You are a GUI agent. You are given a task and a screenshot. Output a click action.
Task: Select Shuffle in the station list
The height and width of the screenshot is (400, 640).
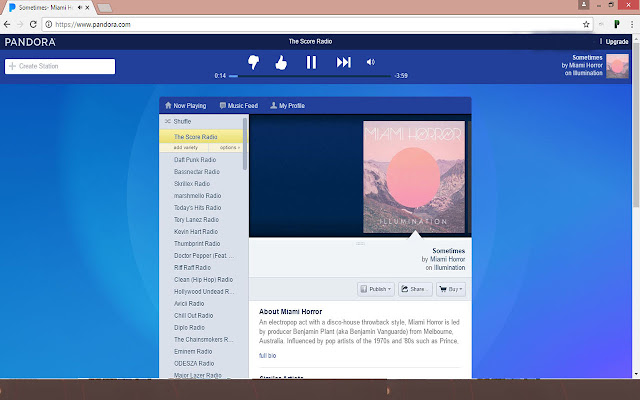point(182,121)
